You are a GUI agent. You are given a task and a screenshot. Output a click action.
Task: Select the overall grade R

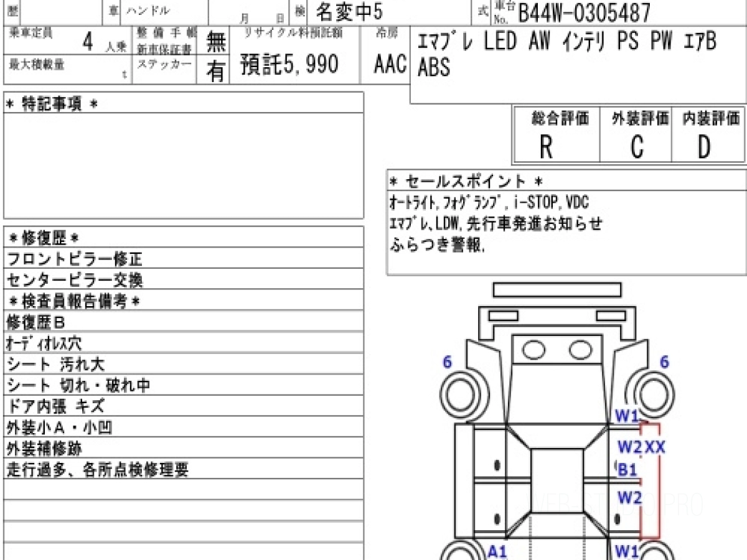coord(546,147)
